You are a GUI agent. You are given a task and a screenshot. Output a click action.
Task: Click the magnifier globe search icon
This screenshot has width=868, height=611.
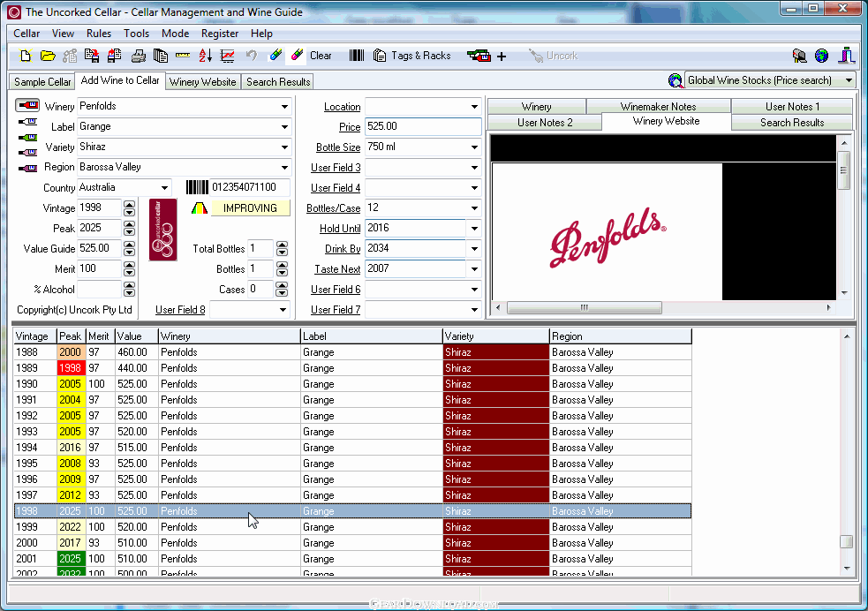point(676,81)
